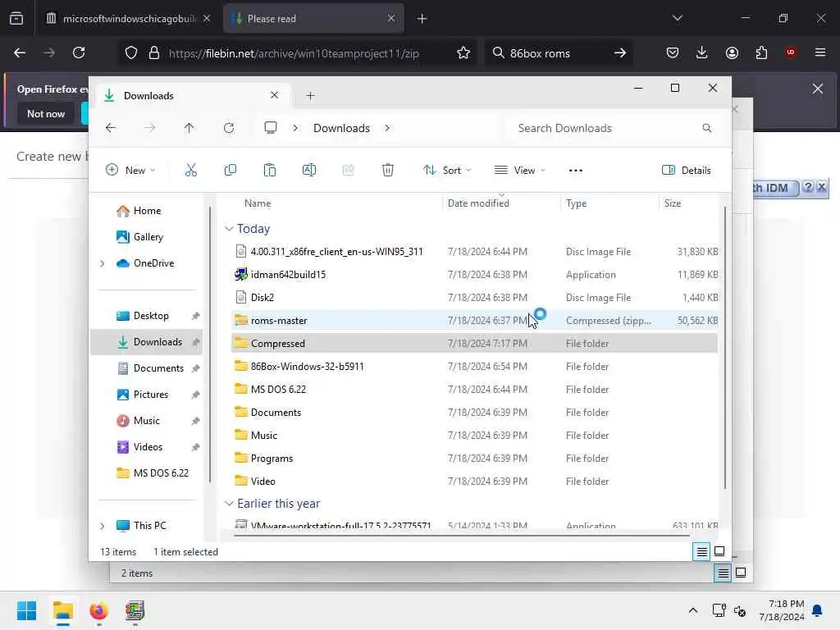The image size is (840, 630).
Task: Open notification bell in system tray
Action: tap(818, 610)
